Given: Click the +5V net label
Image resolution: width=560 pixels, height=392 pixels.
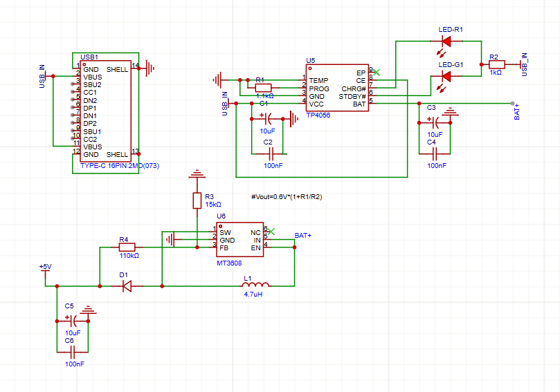Looking at the screenshot, I should tap(46, 267).
